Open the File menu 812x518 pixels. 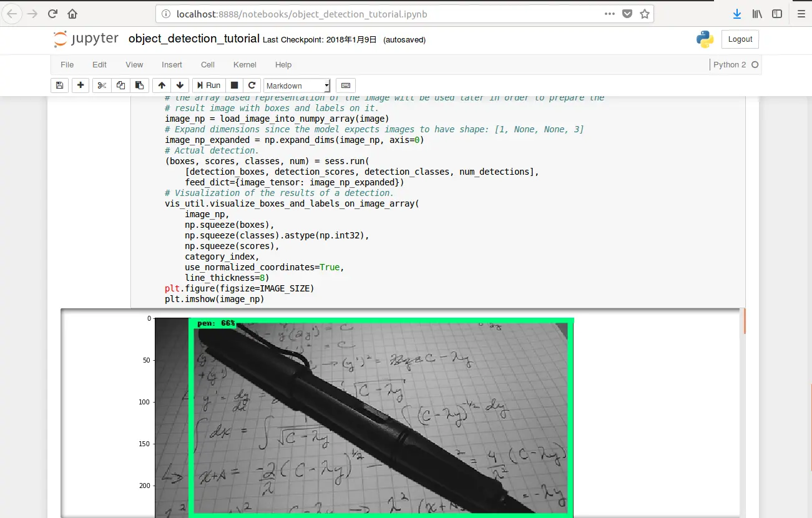[67, 64]
